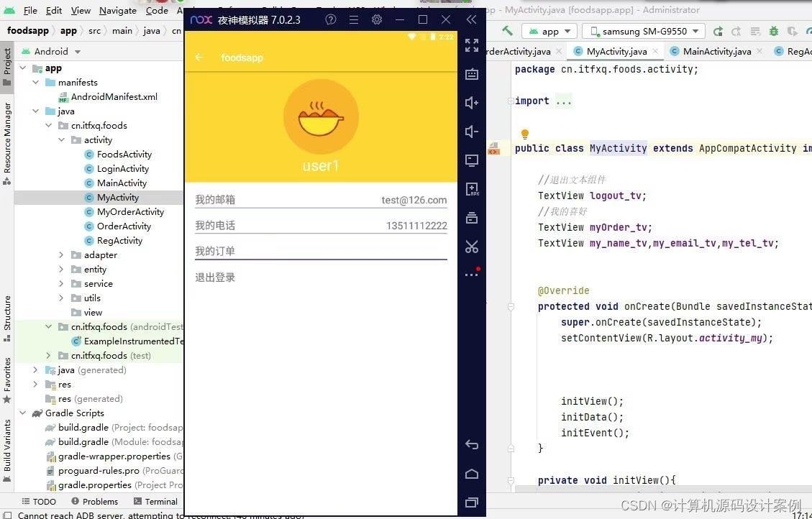This screenshot has width=812, height=519.
Task: Go to Android home in Nox sidebar
Action: [472, 474]
